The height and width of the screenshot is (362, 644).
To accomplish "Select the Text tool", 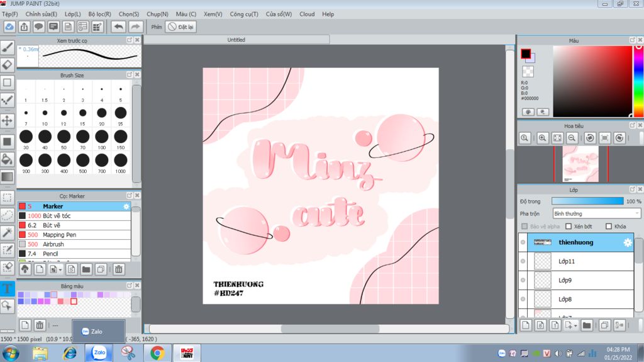I will pyautogui.click(x=8, y=288).
